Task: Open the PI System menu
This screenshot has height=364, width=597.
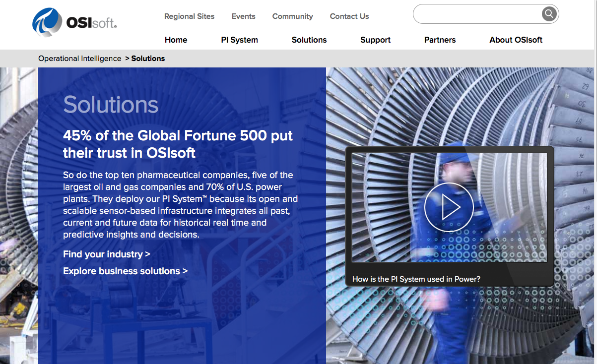Action: (x=240, y=40)
